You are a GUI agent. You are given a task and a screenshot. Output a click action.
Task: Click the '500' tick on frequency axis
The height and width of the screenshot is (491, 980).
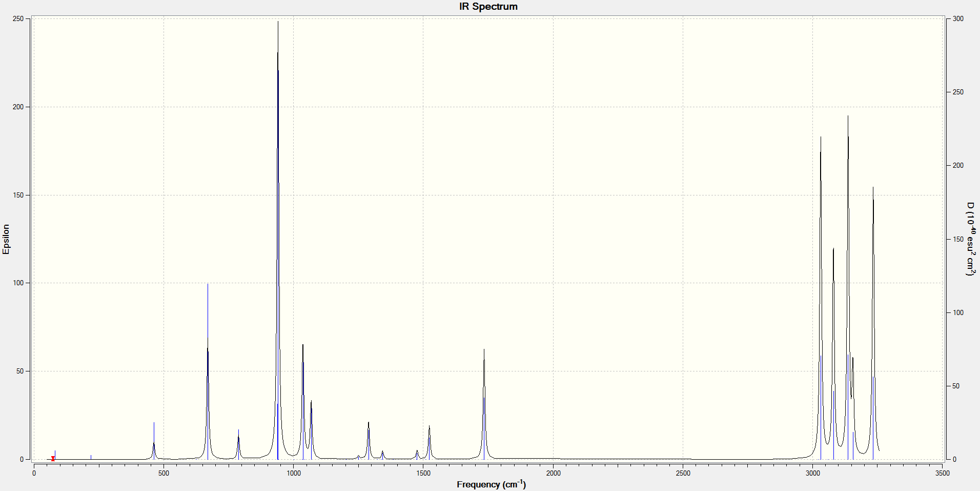point(164,473)
